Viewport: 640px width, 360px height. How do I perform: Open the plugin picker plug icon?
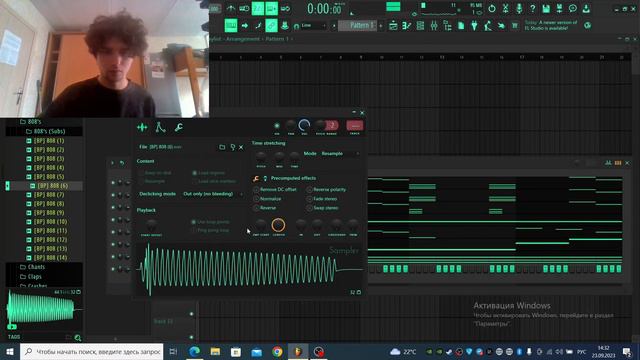point(474,26)
